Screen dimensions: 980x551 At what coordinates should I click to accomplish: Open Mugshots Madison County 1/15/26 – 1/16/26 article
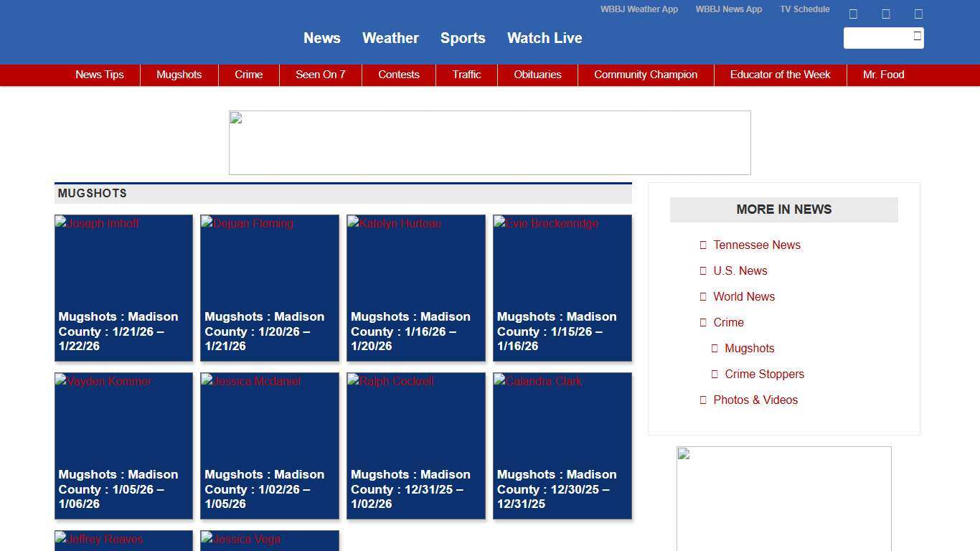(557, 331)
